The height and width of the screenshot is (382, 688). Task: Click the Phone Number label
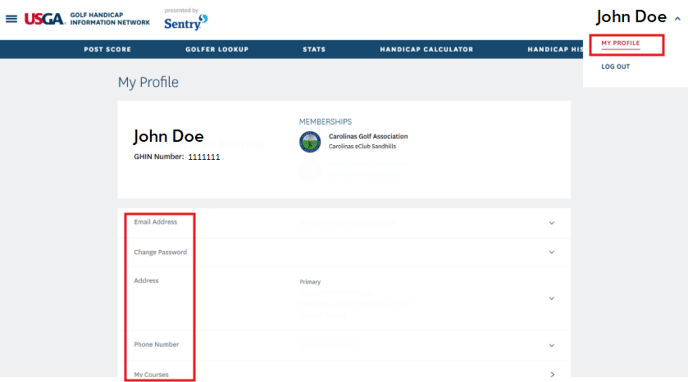point(156,344)
